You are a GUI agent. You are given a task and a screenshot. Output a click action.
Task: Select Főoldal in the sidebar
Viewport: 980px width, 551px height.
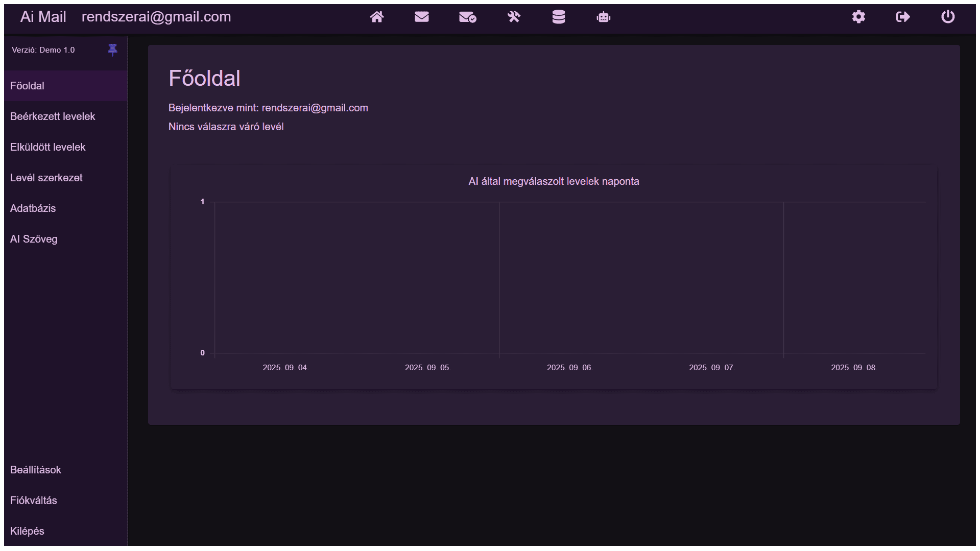tap(28, 86)
